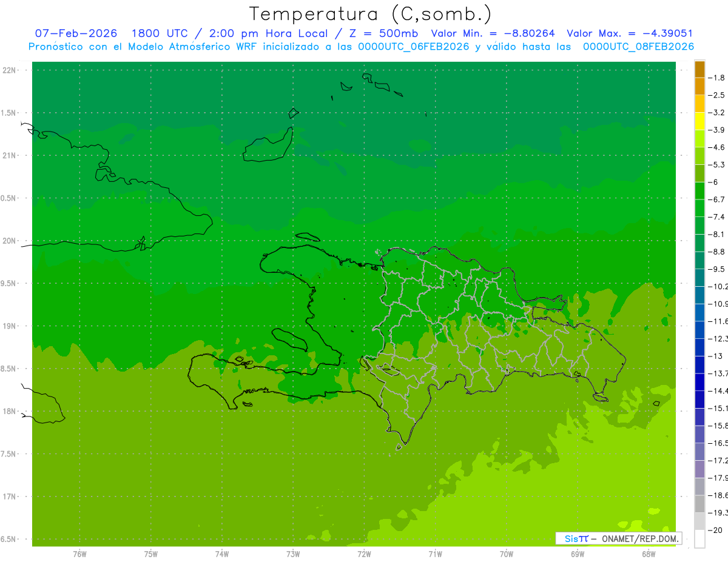Image resolution: width=728 pixels, height=562 pixels.
Task: Click the "-13" colorbar label
Action: click(715, 356)
